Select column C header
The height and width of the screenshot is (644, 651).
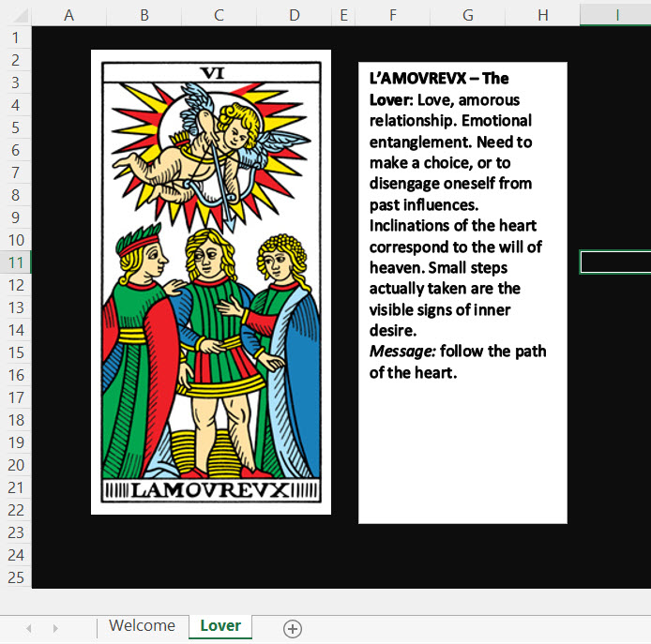[x=219, y=15]
